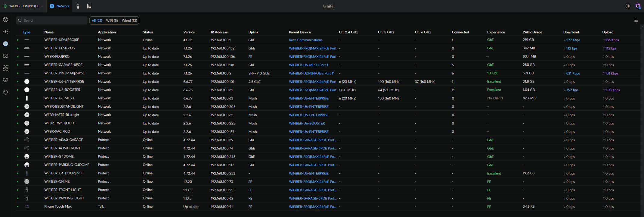Click the WiFiBER-Ai360-GARAGE camera icon
Screen dimensions: 644x217
27,140
